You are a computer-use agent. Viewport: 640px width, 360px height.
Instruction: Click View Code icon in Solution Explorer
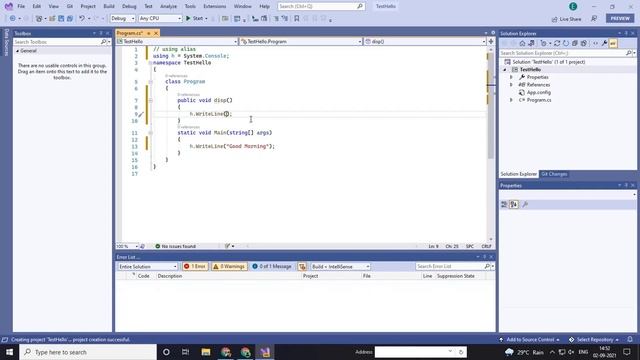[x=596, y=43]
